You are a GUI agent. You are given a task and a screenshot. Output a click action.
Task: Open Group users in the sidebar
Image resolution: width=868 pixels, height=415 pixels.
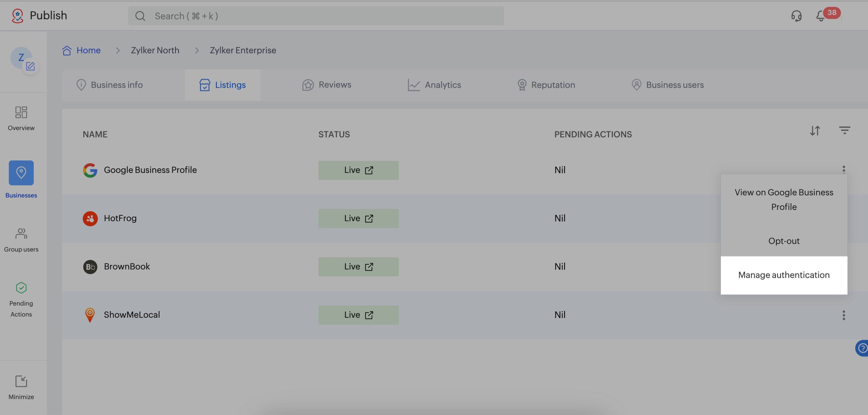pos(21,240)
